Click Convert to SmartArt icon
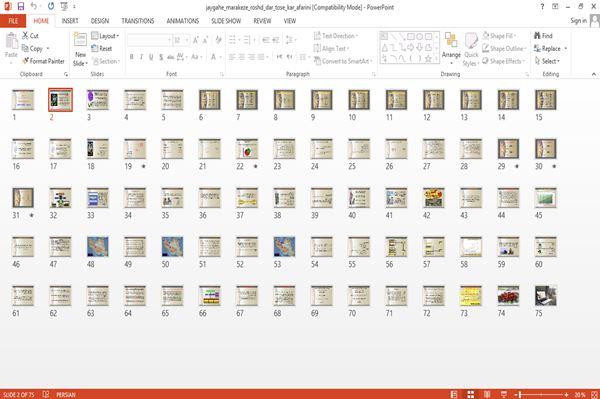Viewport: 600px width, 399px height. pos(317,61)
